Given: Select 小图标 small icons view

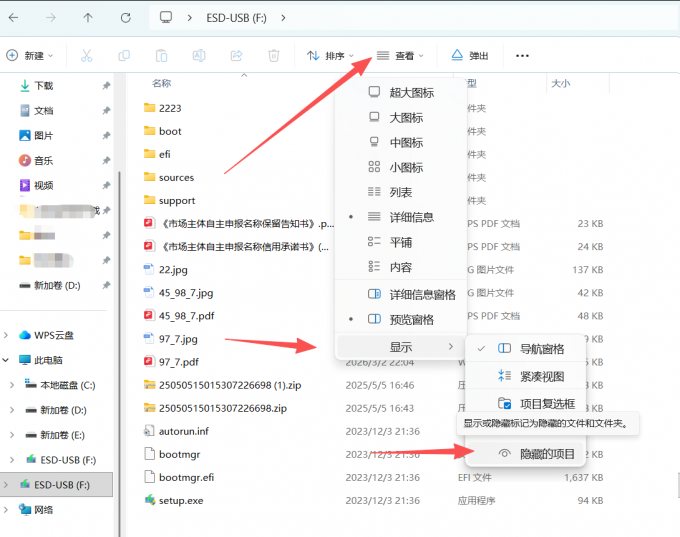Looking at the screenshot, I should pyautogui.click(x=401, y=167).
